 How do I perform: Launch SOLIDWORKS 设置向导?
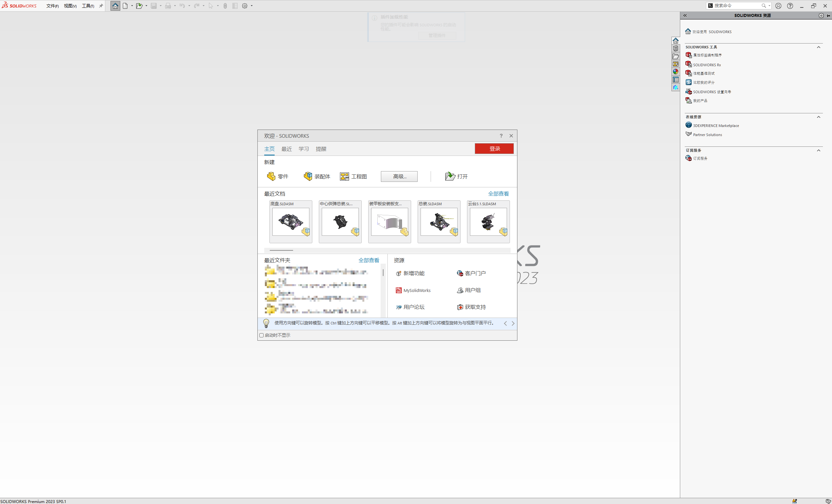tap(708, 92)
